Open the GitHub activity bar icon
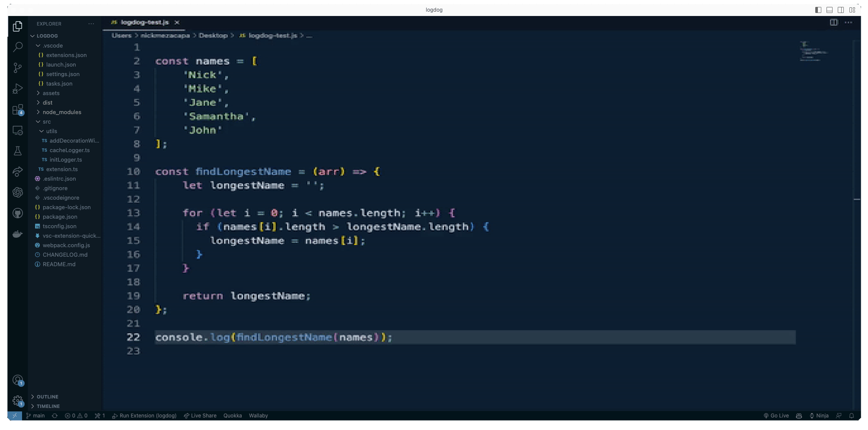The height and width of the screenshot is (430, 868). coord(18,213)
